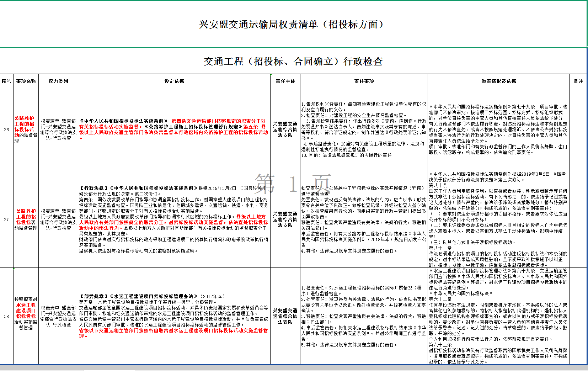Click row 38 设定依据 cell citing 部委规章
The image size is (588, 371).
[174, 316]
